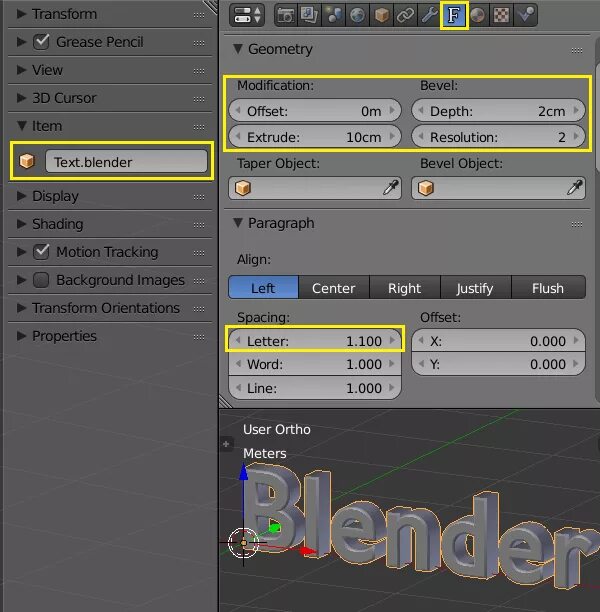Click the cube icon in Bevel Object field
The width and height of the screenshot is (600, 612).
point(426,188)
